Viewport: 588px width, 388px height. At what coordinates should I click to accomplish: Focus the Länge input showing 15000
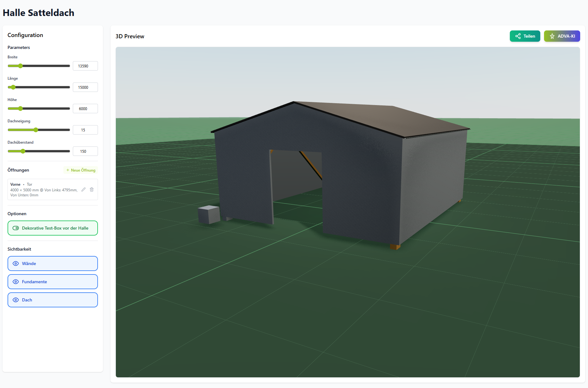85,87
